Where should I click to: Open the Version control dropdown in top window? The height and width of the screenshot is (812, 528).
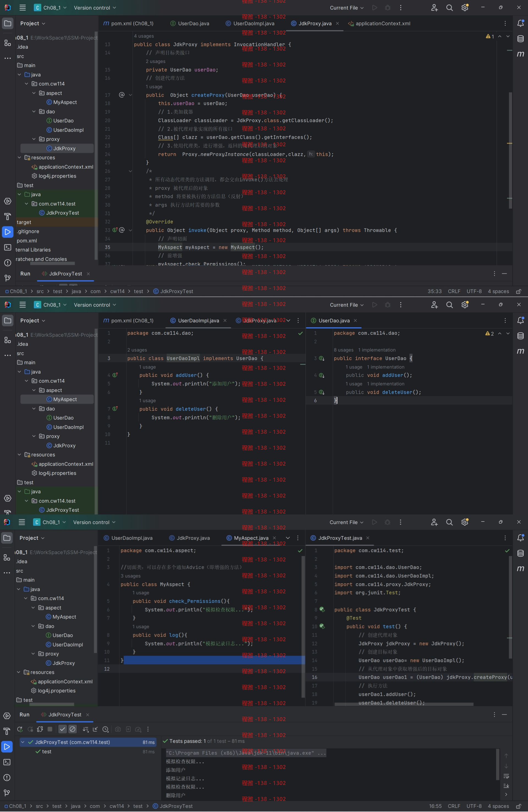coord(95,7)
